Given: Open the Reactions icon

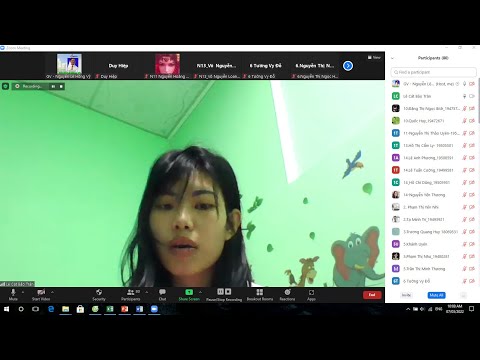Looking at the screenshot, I should (287, 292).
